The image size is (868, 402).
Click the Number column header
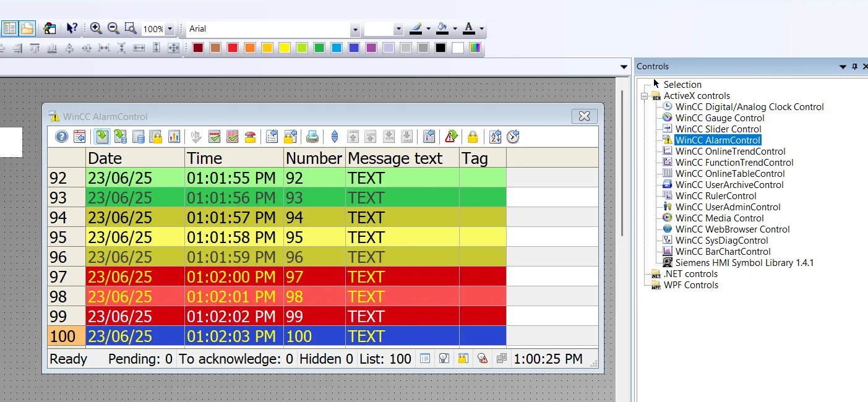coord(315,158)
